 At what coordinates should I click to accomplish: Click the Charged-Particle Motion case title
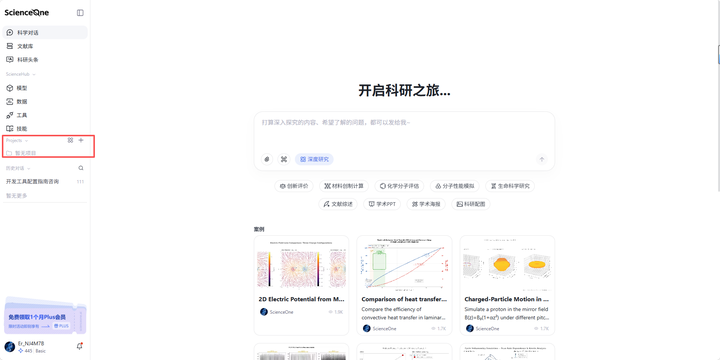tap(507, 299)
